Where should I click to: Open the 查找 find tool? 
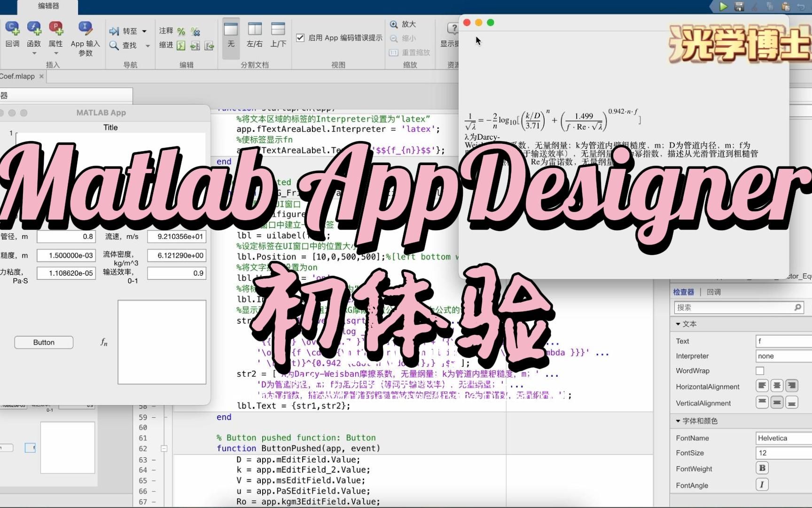(123, 45)
